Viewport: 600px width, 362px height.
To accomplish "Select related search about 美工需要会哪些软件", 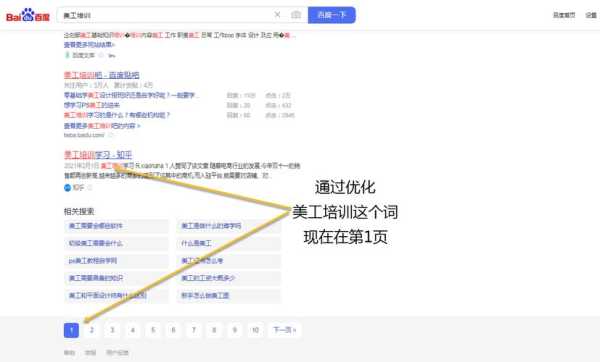I will tap(116, 226).
